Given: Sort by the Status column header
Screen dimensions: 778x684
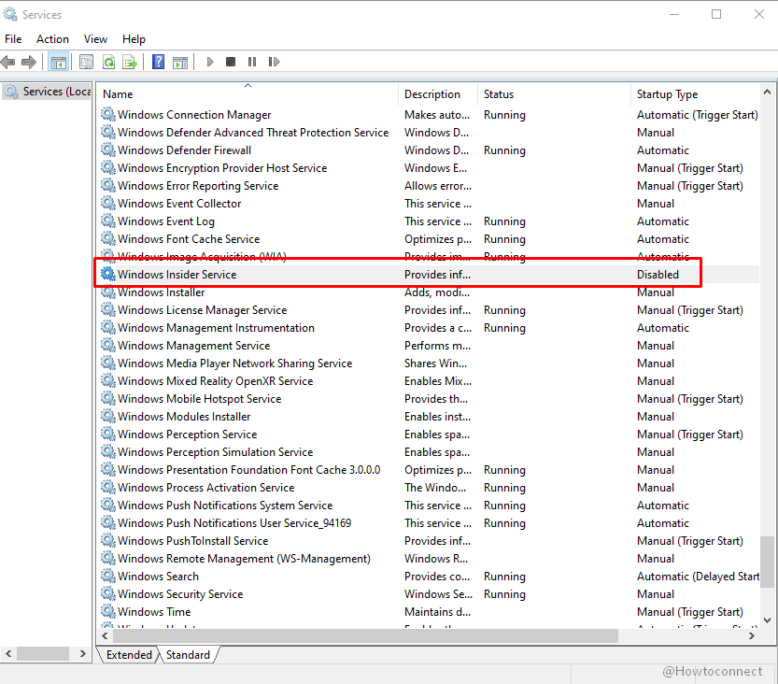Looking at the screenshot, I should 554,94.
